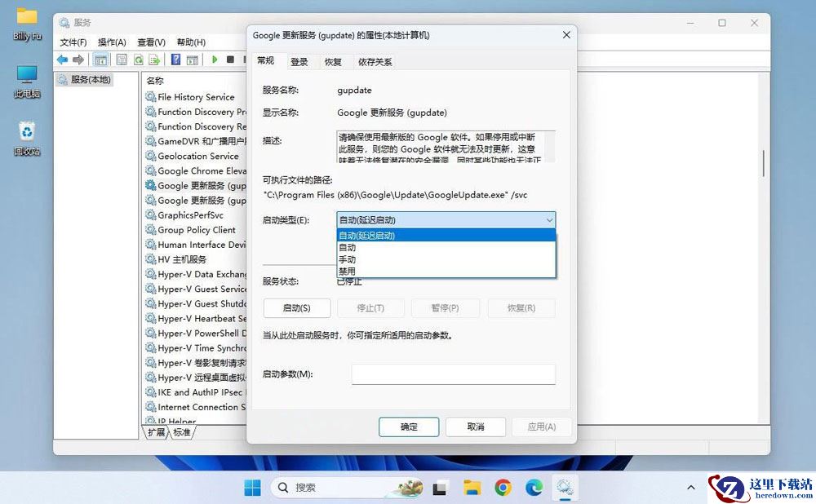Confirm with the 确定 button
The width and height of the screenshot is (816, 504).
click(409, 427)
